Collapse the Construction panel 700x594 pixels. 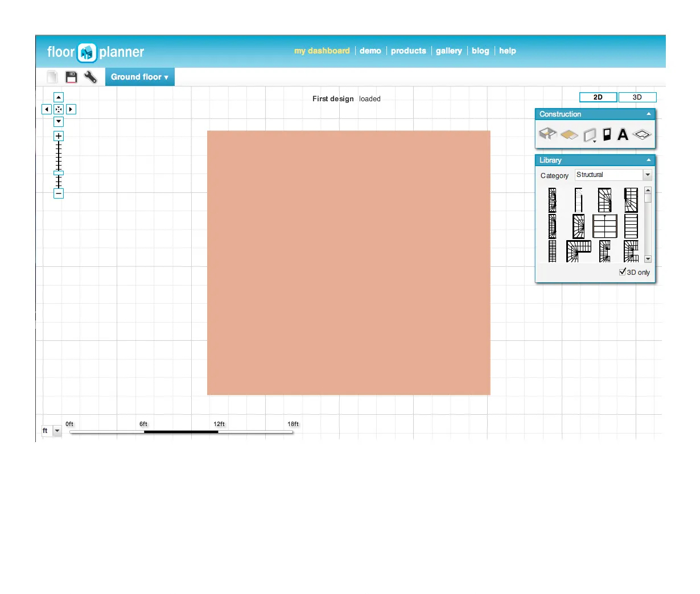tap(648, 114)
